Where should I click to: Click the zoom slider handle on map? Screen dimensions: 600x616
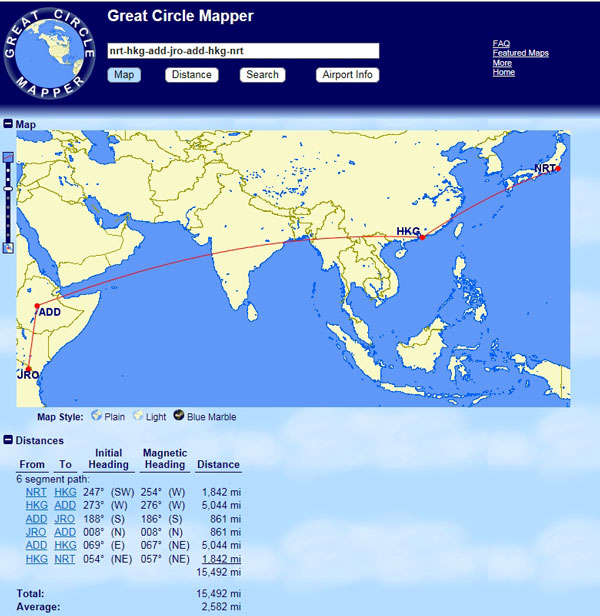pos(8,189)
